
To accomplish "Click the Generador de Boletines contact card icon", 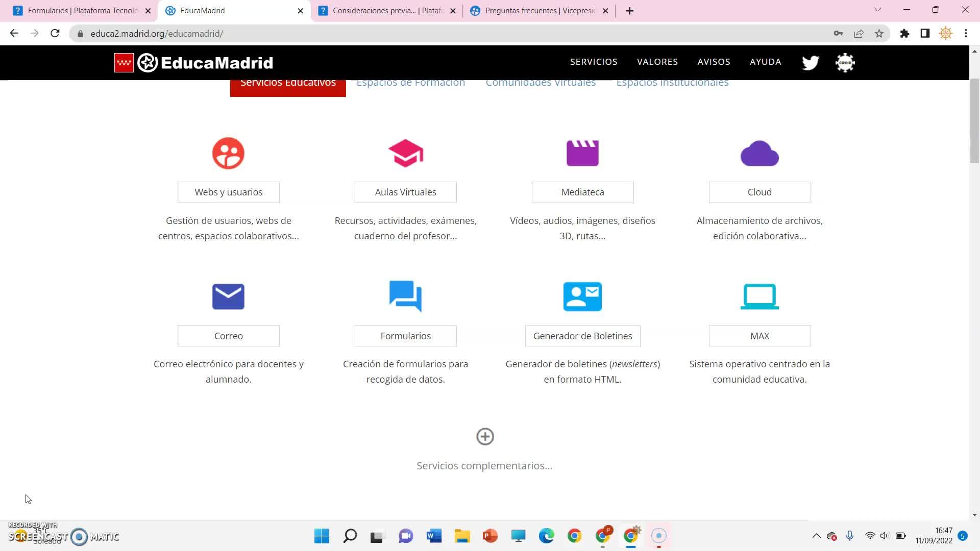I will click(x=582, y=296).
